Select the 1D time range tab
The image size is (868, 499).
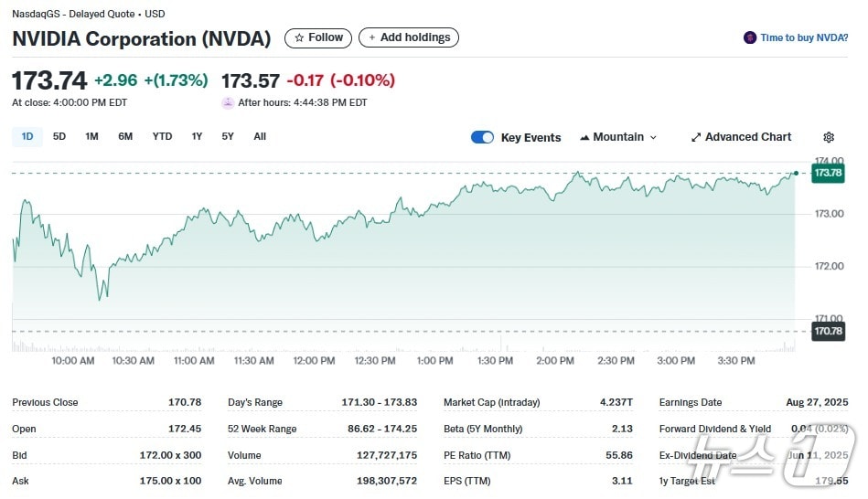[x=27, y=136]
